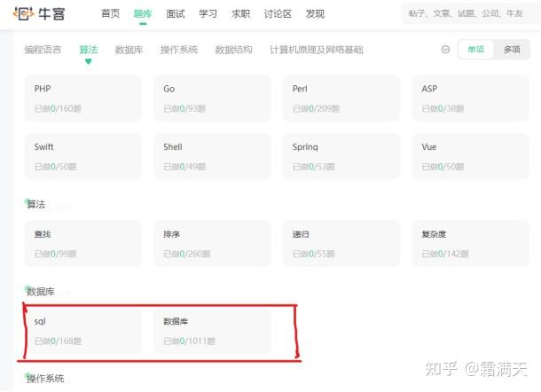Click the Nowcoder logo icon
The image size is (541, 392).
coord(23,13)
